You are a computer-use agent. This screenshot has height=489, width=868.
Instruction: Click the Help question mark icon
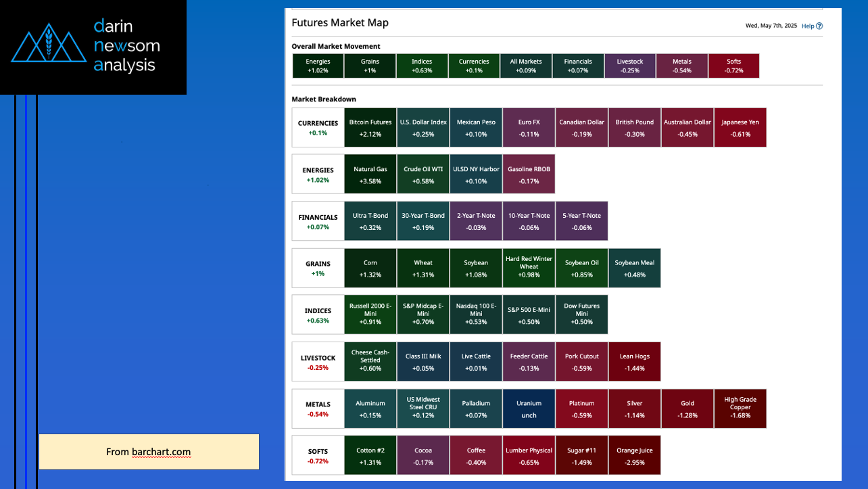pos(819,26)
